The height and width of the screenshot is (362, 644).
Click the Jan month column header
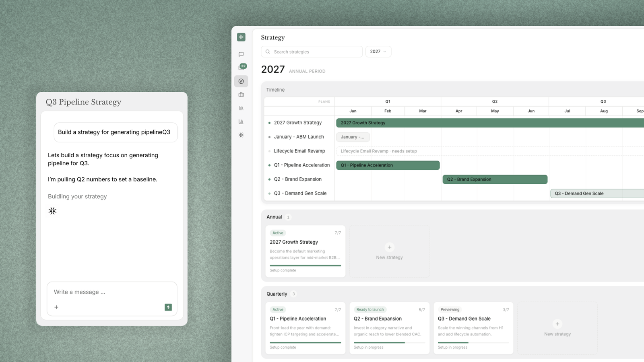click(x=353, y=111)
